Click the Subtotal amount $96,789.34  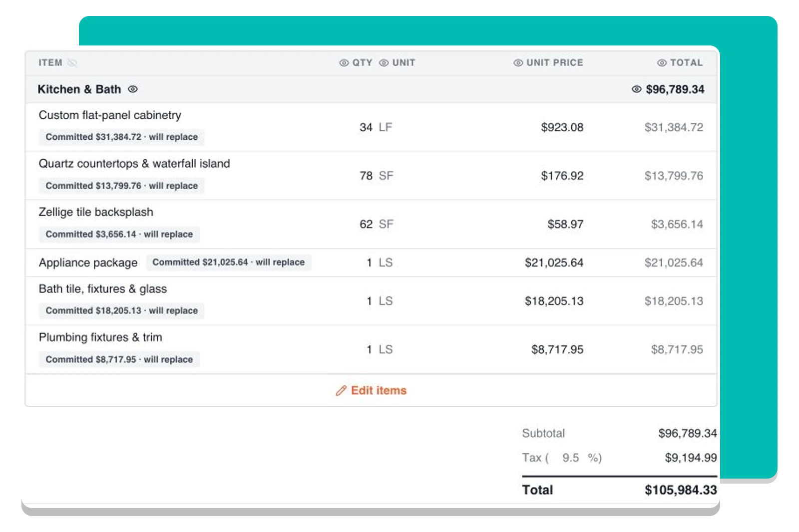688,433
